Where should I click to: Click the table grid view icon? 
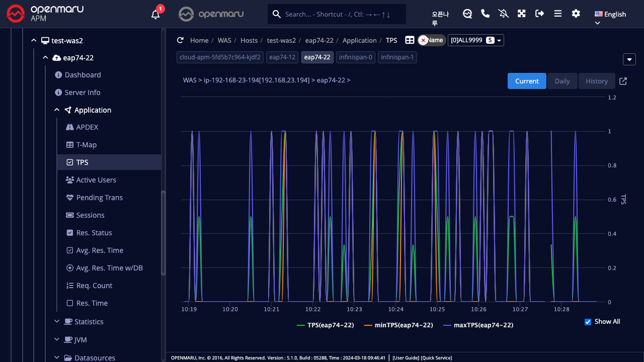(x=410, y=40)
